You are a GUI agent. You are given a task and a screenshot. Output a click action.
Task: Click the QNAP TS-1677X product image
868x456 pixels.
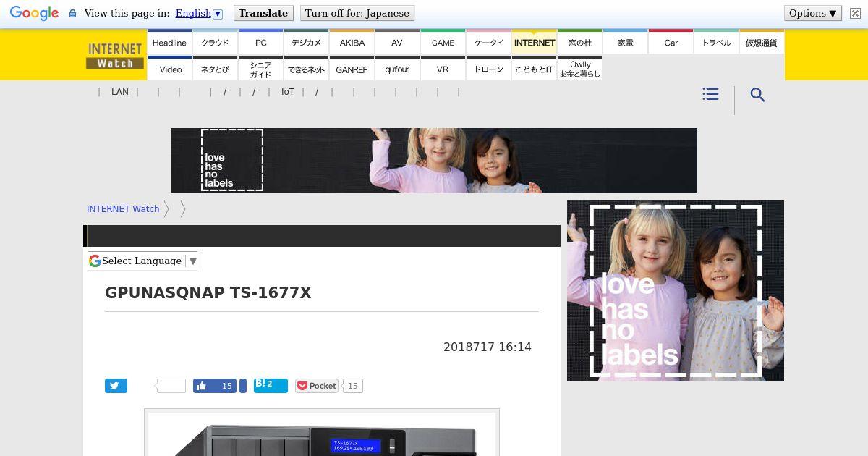(322, 433)
